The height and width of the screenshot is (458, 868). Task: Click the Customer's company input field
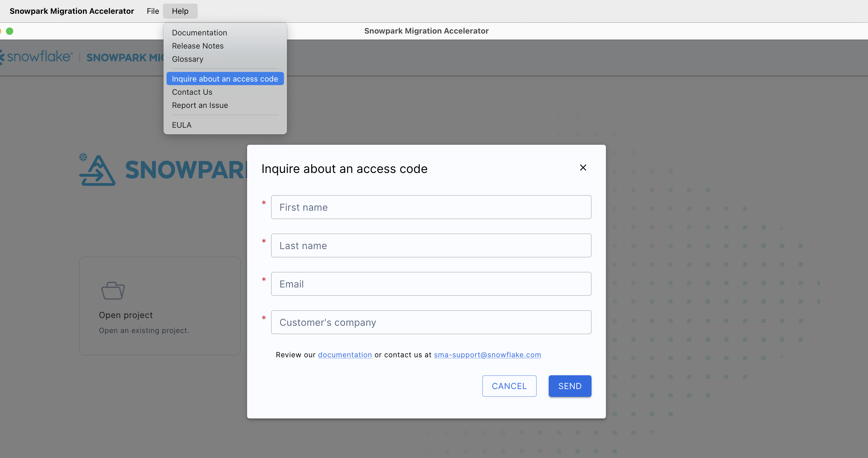(x=431, y=322)
